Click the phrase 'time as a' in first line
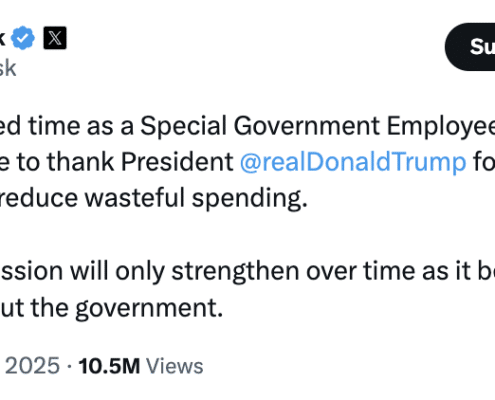The image size is (495, 400). [x=81, y=126]
